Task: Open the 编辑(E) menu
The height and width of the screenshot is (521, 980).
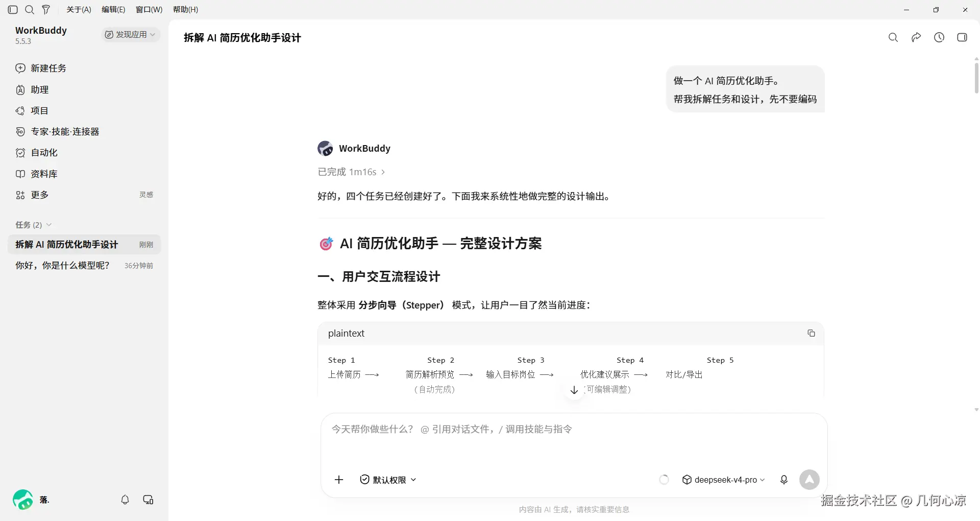Action: pyautogui.click(x=113, y=10)
